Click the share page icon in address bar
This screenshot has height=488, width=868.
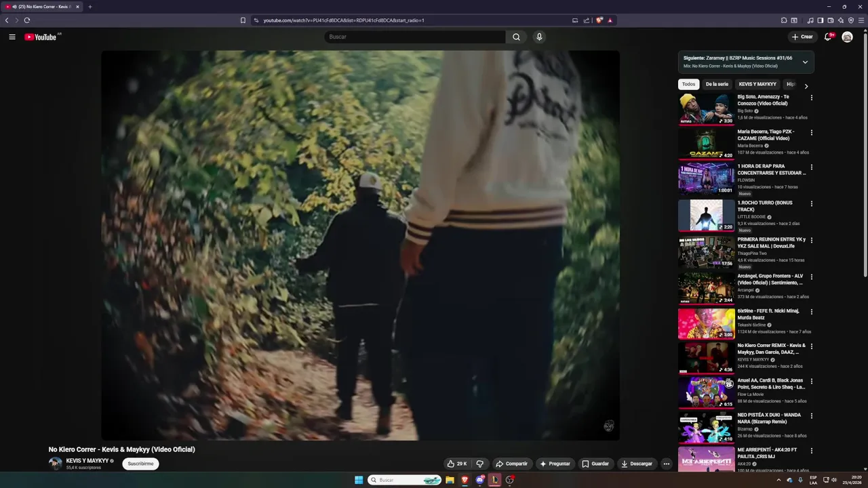click(x=587, y=20)
